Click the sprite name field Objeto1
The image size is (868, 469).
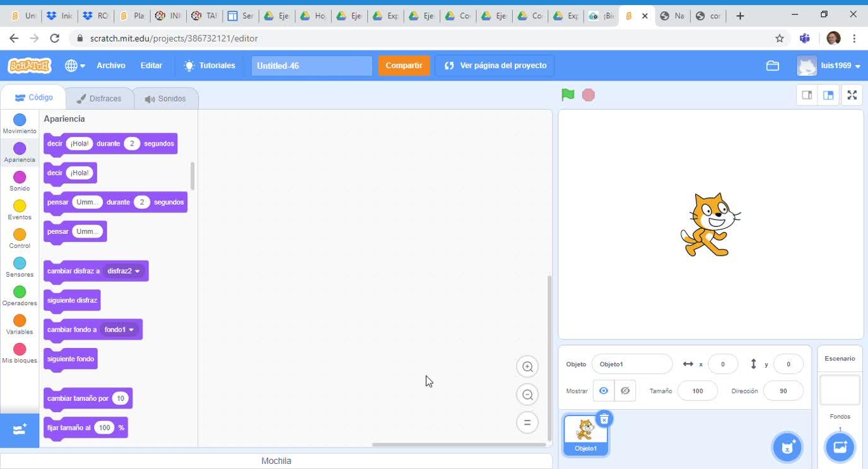coord(632,364)
